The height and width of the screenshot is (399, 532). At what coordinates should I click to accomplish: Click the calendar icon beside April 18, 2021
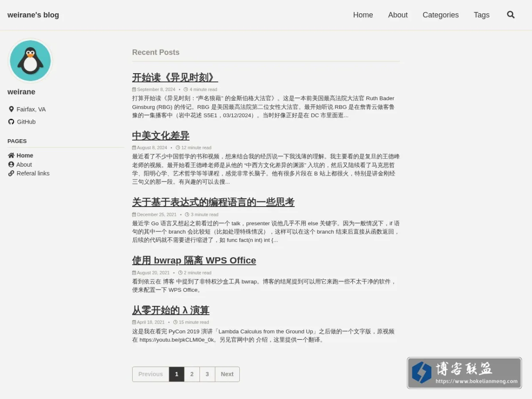(134, 322)
